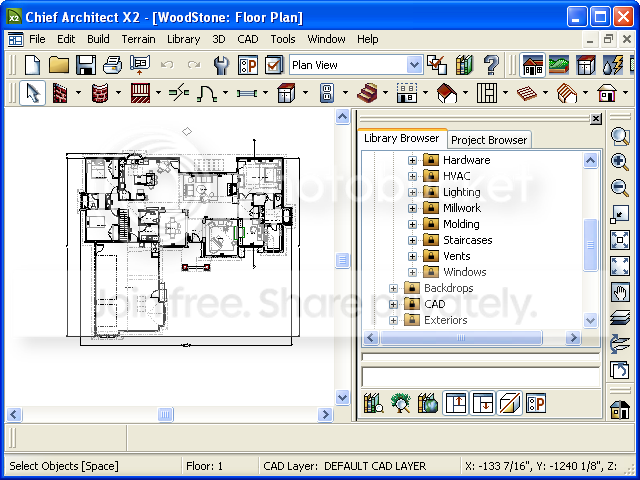Viewport: 640px width, 480px height.
Task: Select the staircase tool
Action: click(x=367, y=93)
